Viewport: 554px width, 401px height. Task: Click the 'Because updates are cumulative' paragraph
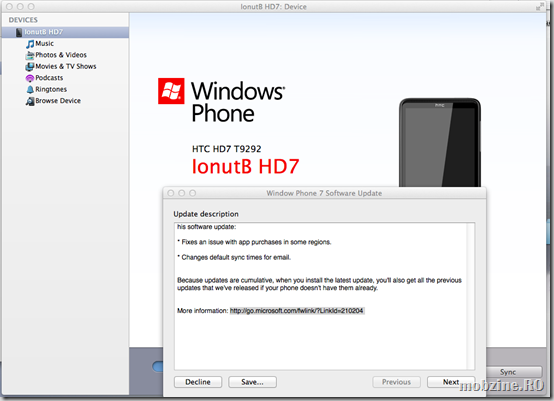point(319,284)
